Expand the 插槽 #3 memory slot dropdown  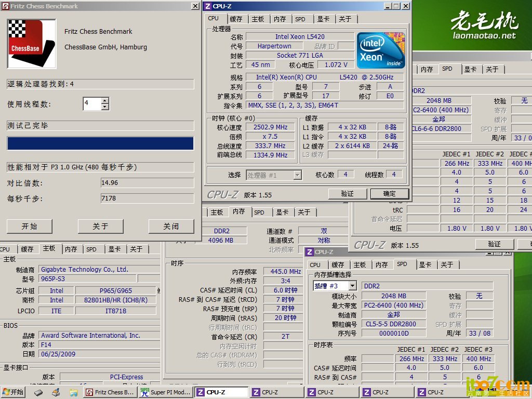click(x=353, y=286)
